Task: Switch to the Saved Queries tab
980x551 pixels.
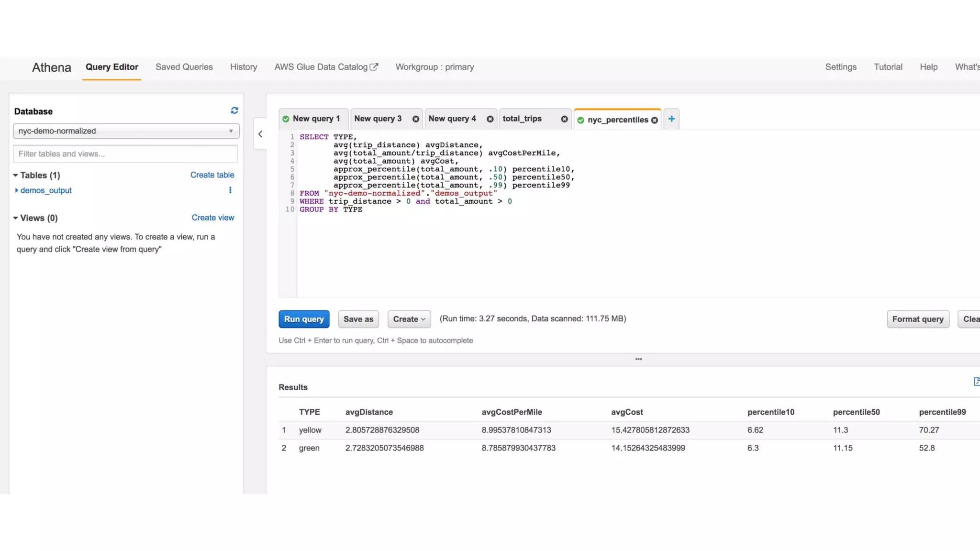Action: [184, 67]
